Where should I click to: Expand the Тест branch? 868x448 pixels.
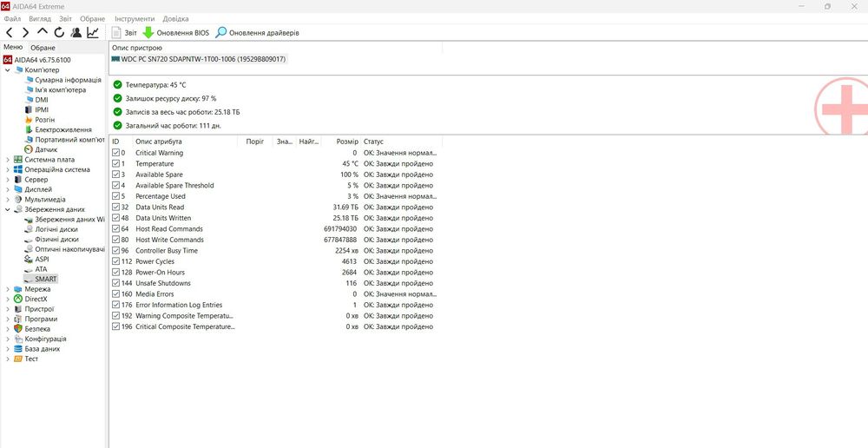pos(8,359)
